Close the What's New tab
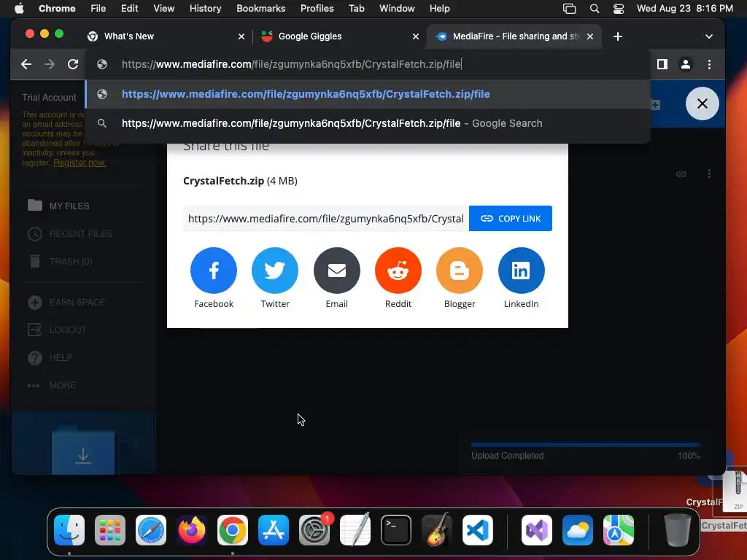This screenshot has width=747, height=560. (241, 36)
